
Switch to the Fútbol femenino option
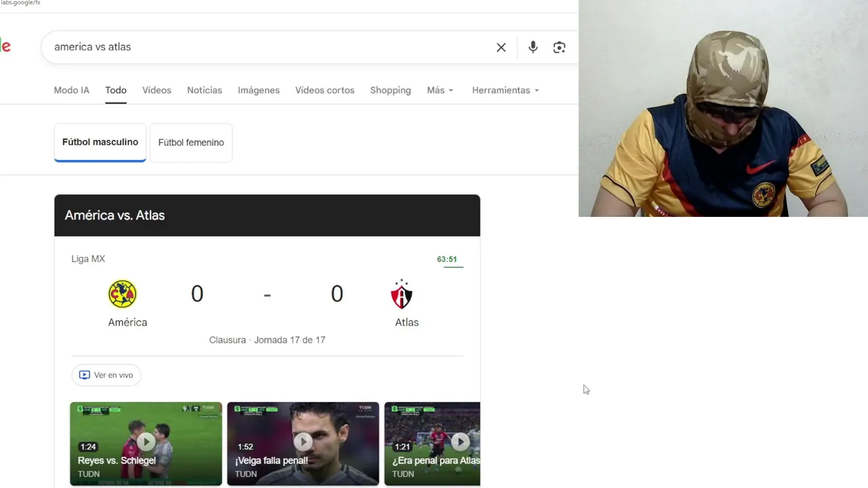(x=191, y=142)
